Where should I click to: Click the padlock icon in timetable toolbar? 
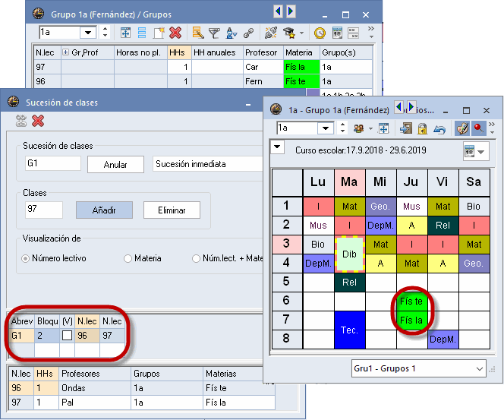(422, 128)
